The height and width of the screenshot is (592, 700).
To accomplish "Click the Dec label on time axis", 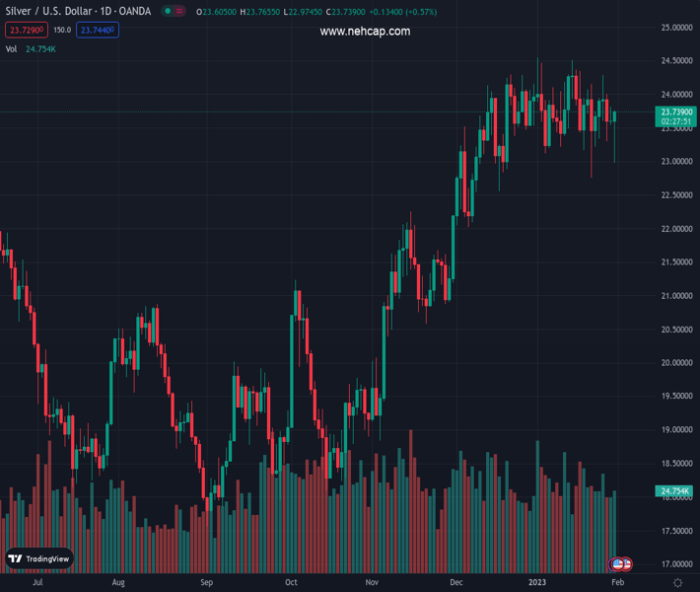I will click(455, 583).
